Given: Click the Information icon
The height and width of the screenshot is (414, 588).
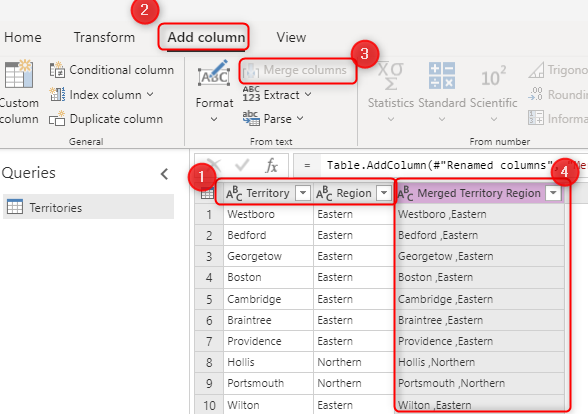Looking at the screenshot, I should pyautogui.click(x=536, y=118).
